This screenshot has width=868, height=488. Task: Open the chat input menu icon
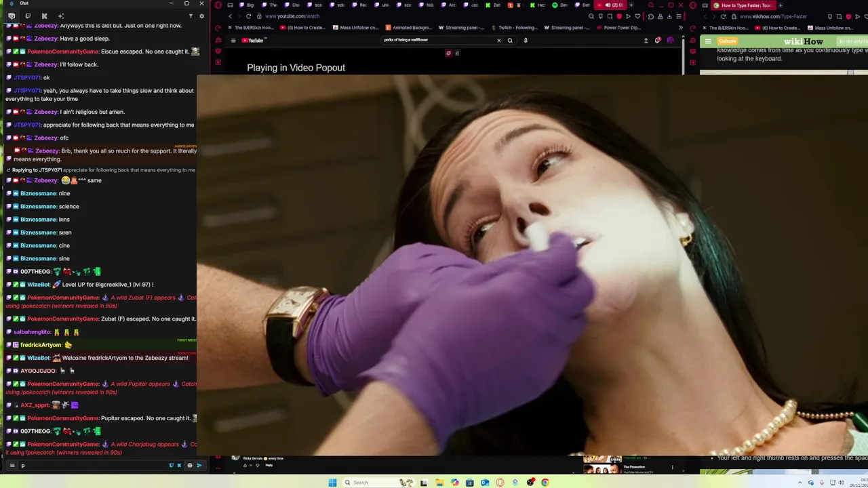pos(12,466)
